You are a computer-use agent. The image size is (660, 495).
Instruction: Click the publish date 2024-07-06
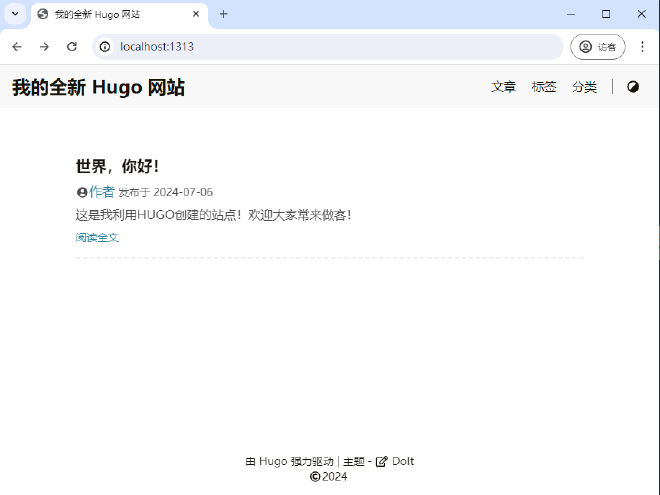point(183,192)
